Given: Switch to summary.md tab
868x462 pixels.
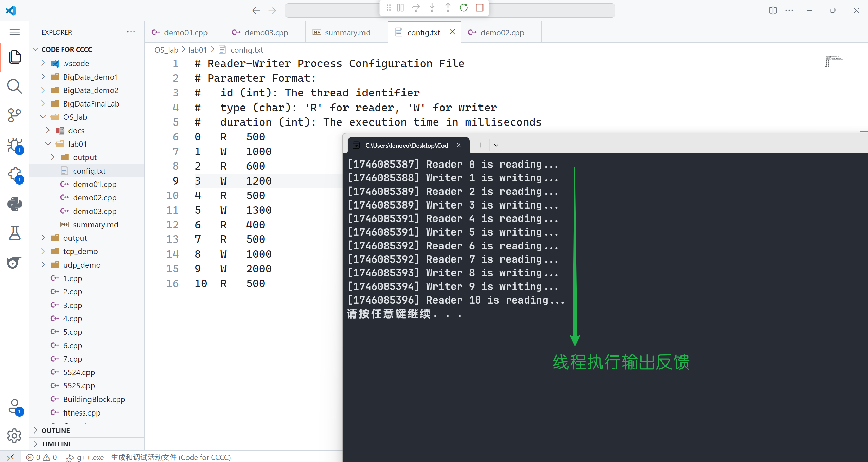Looking at the screenshot, I should [x=347, y=33].
